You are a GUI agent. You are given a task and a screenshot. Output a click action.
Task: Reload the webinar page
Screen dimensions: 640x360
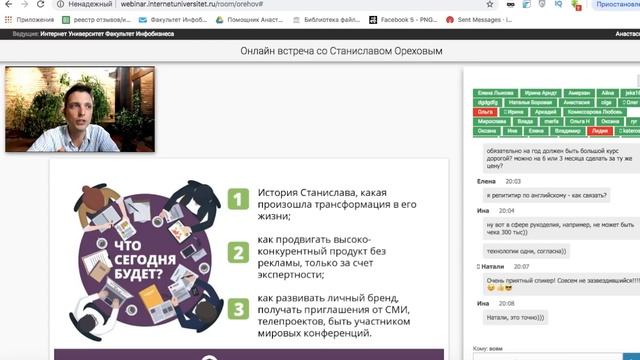click(40, 4)
